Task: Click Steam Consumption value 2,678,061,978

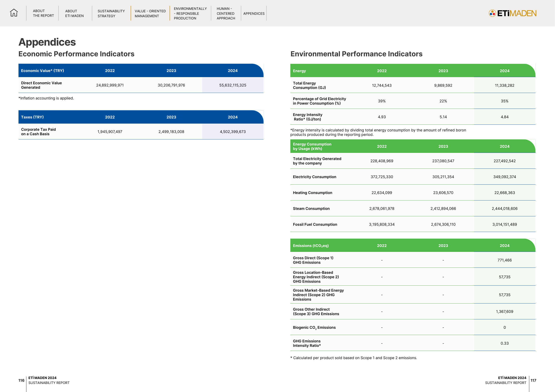Action: 382,209
